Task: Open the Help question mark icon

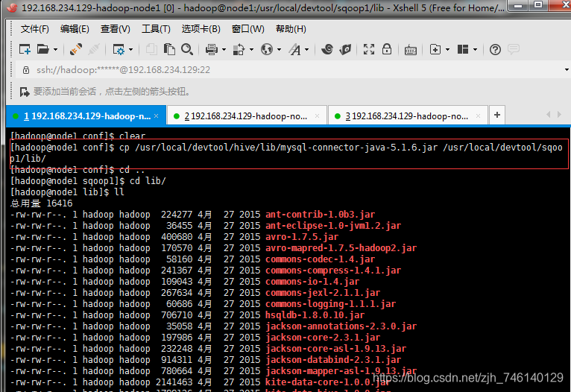Action: (495, 49)
